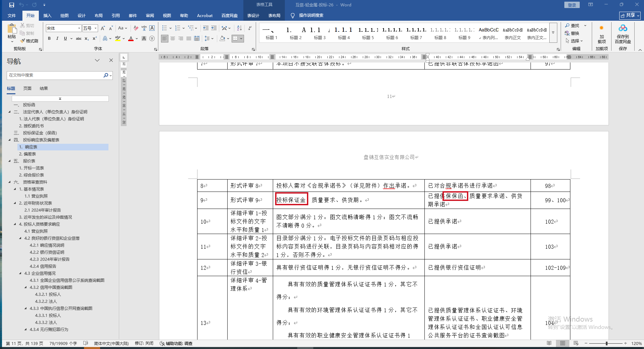Click the 在文档中搜索 search box

coord(55,75)
